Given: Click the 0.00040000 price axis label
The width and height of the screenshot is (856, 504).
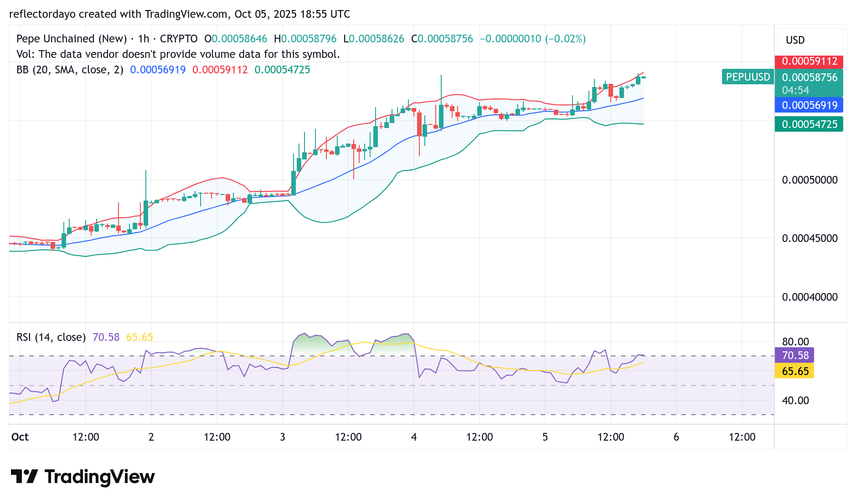Looking at the screenshot, I should point(810,297).
